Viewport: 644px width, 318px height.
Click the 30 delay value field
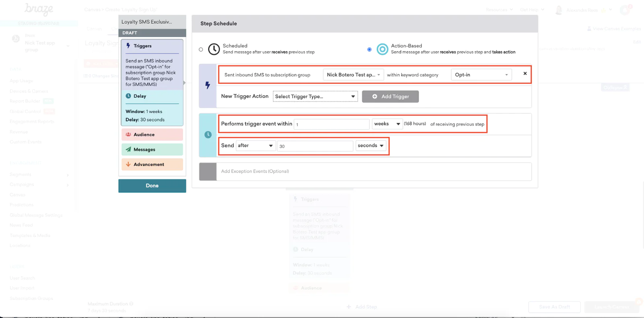[315, 146]
